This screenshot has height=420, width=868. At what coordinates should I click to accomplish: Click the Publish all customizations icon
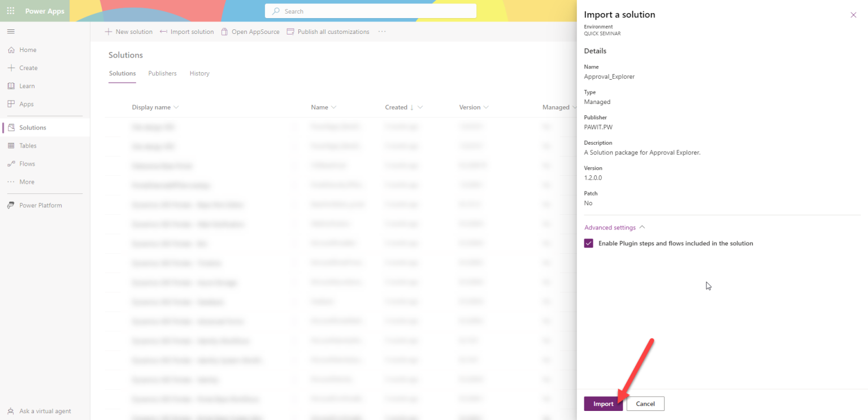click(290, 32)
